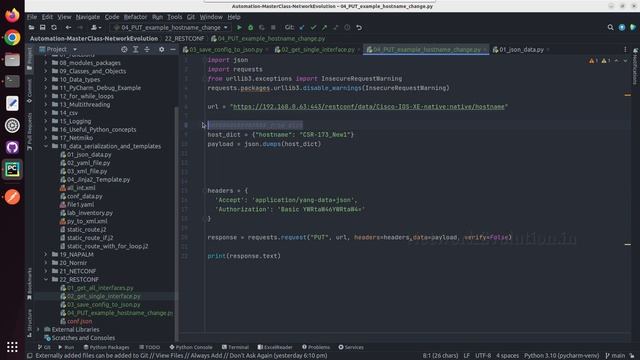
Task: Rollback changes with the undo arrow icon
Action: click(359, 27)
